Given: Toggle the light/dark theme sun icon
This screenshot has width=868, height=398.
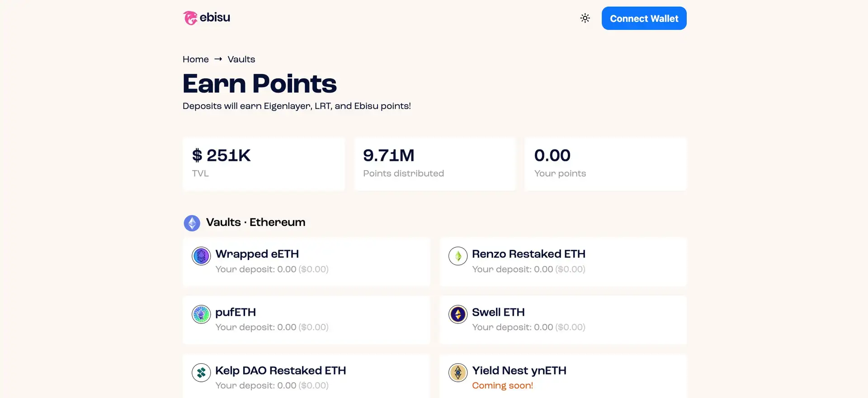Looking at the screenshot, I should 585,18.
